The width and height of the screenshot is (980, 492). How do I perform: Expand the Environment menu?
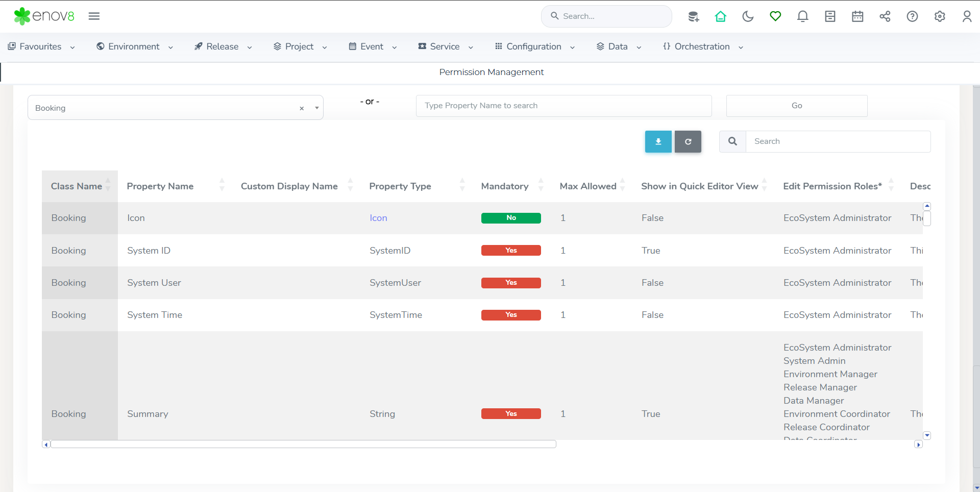click(x=135, y=46)
